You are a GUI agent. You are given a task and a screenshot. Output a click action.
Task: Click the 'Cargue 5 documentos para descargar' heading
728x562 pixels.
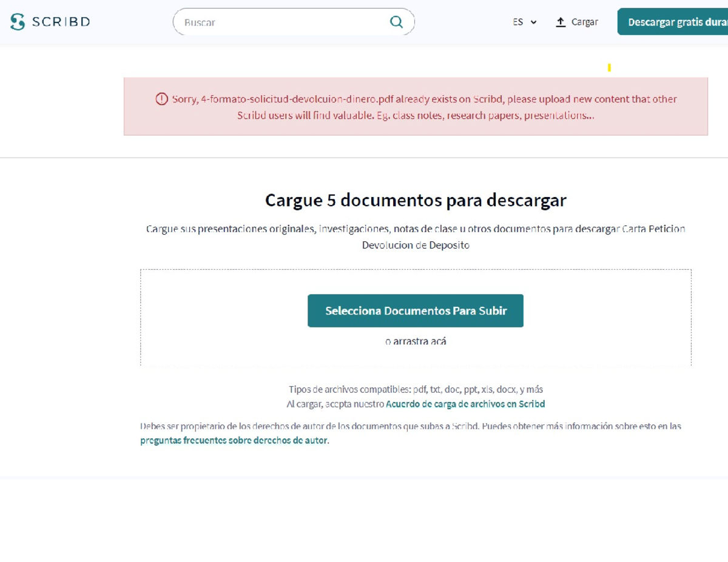point(416,200)
